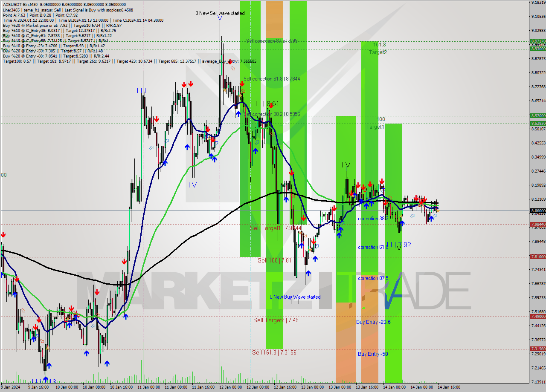The image size is (546, 392).
Task: Select the 'Sell Target2 | 7.49' label
Action: pos(276,320)
